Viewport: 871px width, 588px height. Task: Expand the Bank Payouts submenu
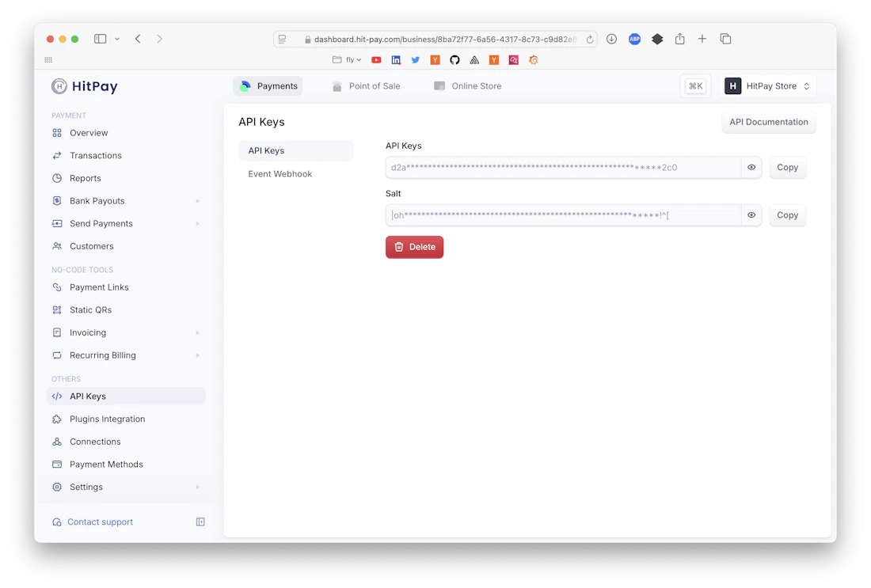(x=197, y=201)
